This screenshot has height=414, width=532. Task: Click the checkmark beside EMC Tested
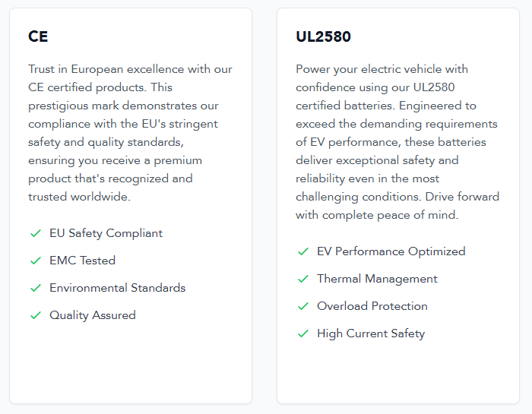(36, 261)
